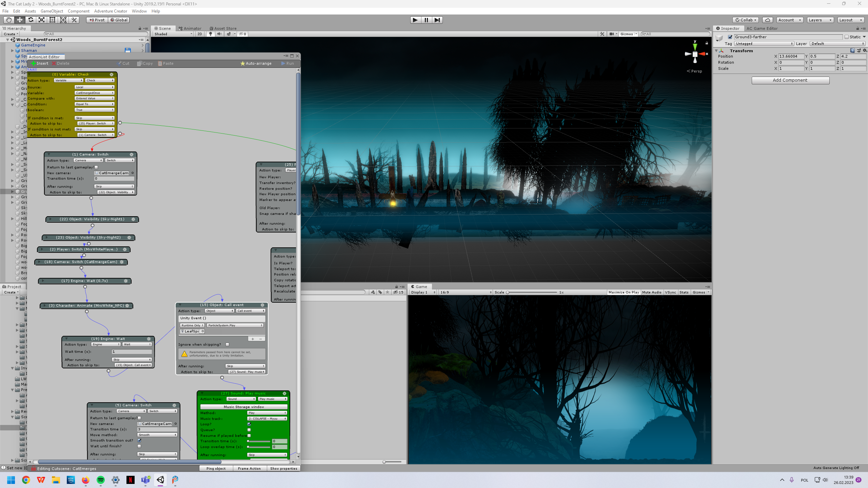
Task: Select the Rect Transform tool
Action: (x=52, y=20)
